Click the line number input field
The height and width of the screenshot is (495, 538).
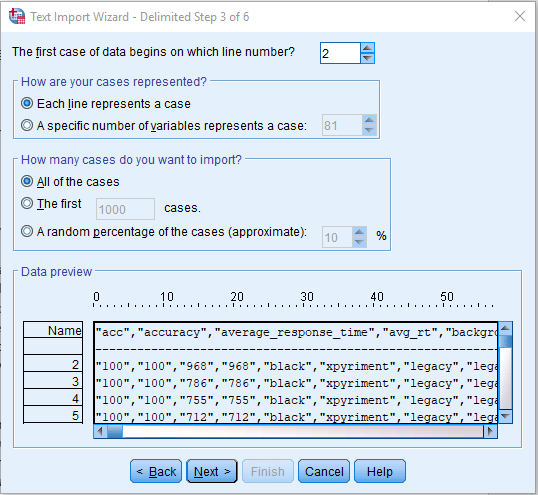click(340, 53)
